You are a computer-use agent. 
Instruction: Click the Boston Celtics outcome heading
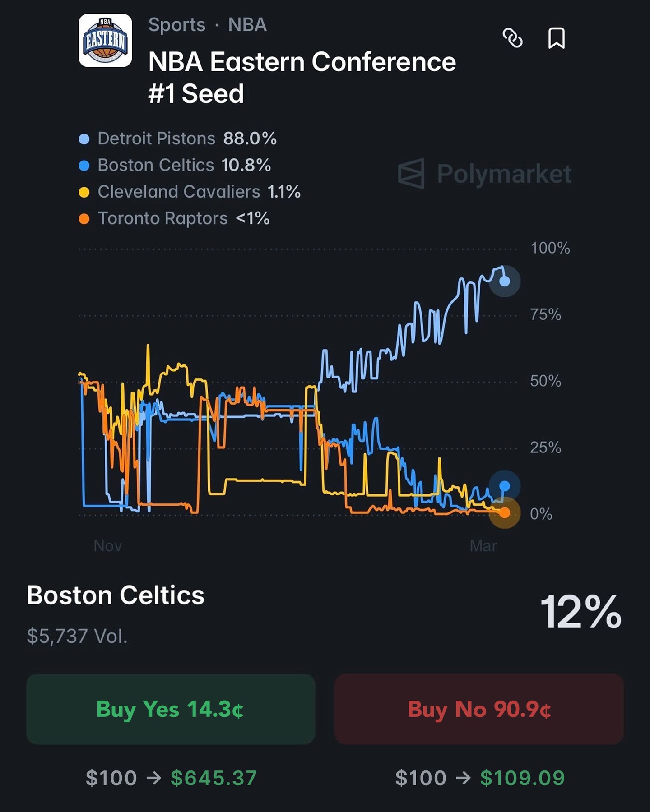pos(116,595)
